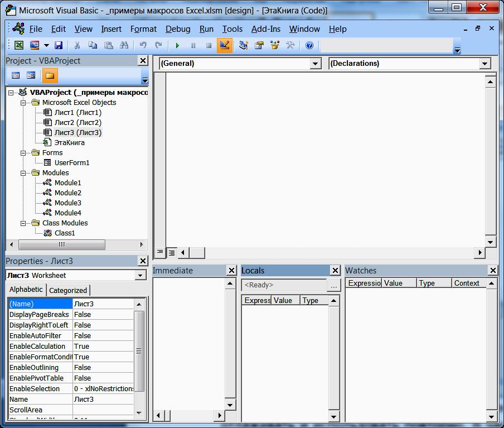Open the File menu
The height and width of the screenshot is (428, 504).
coord(36,29)
